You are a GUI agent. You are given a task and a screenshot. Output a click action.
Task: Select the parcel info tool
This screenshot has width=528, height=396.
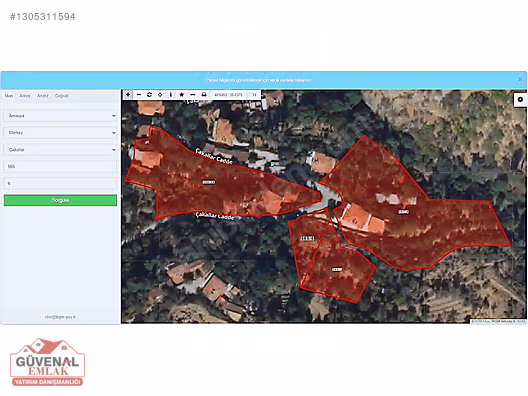(x=171, y=95)
